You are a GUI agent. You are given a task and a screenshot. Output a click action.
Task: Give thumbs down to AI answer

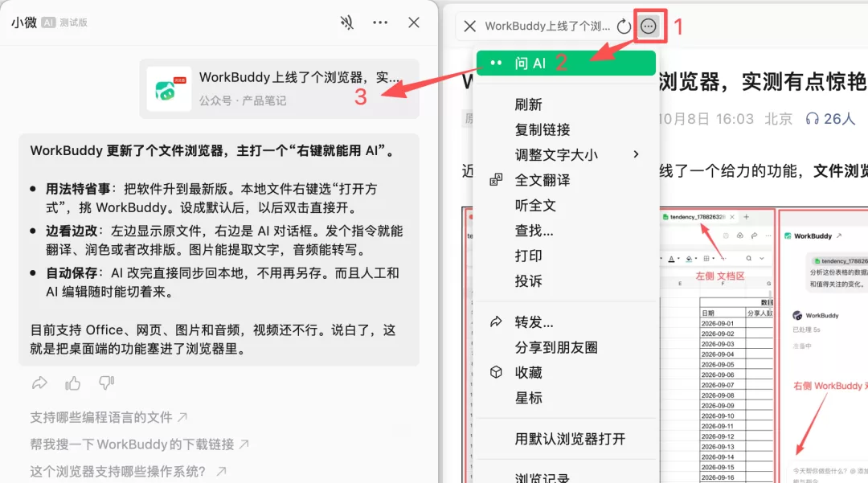106,383
